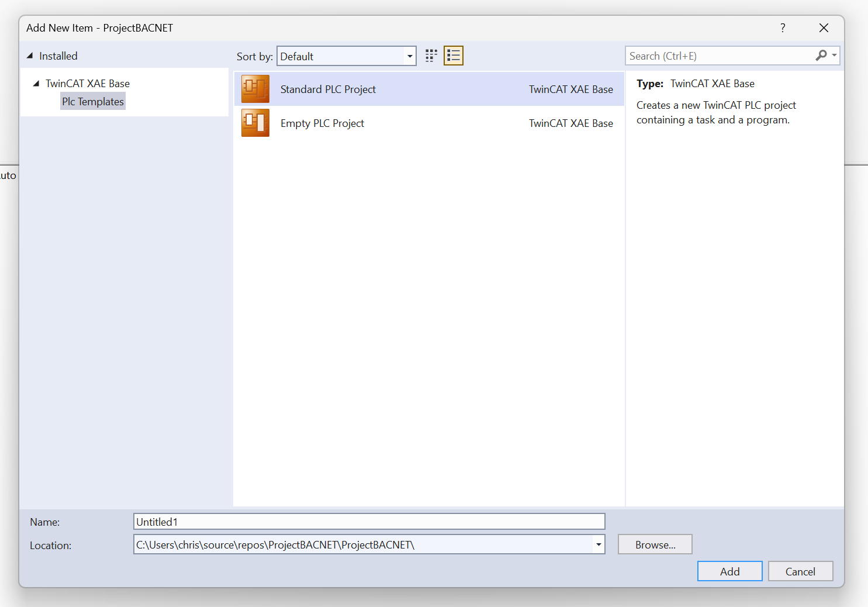Screen dimensions: 868x607
Task: Focus the Name field containing Untitled1
Action: pos(369,522)
